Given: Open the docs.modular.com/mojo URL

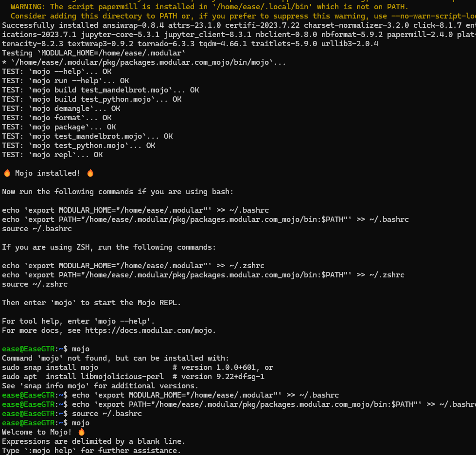Looking at the screenshot, I should point(149,330).
